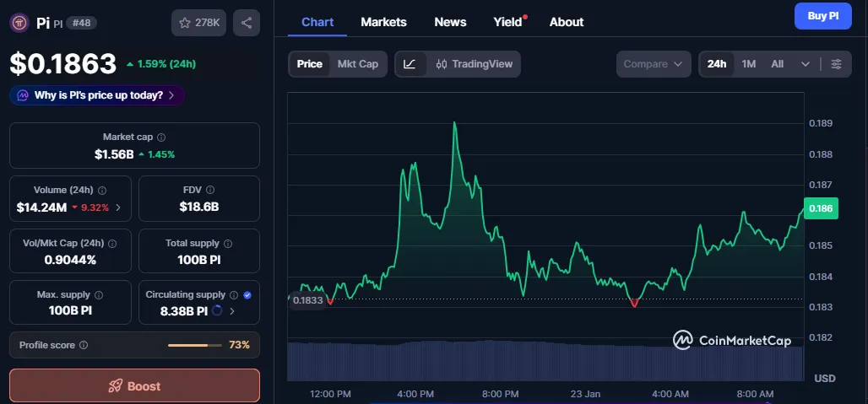The height and width of the screenshot is (404, 868).
Task: Expand more time range options chevron
Action: coord(806,64)
